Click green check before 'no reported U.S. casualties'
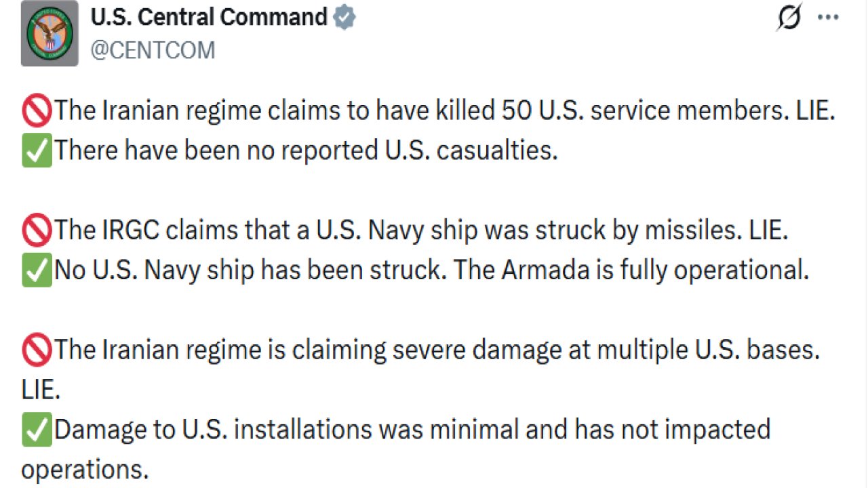 pos(37,150)
